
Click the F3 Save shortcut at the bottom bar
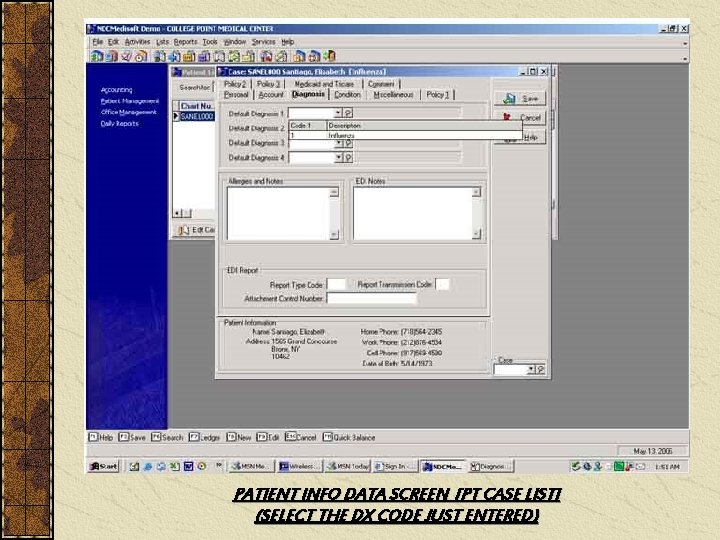pos(132,437)
